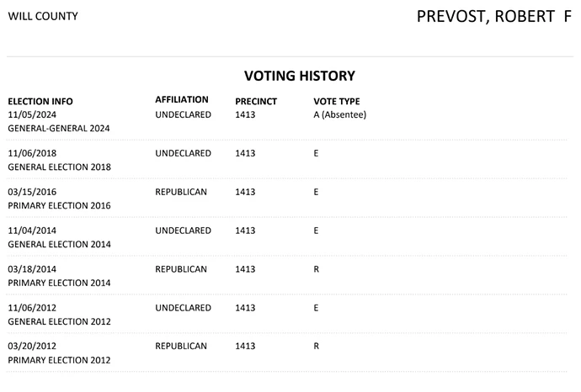The image size is (581, 392).
Task: Click GENERAL ELECTION 2018 entry
Action: coord(59,167)
